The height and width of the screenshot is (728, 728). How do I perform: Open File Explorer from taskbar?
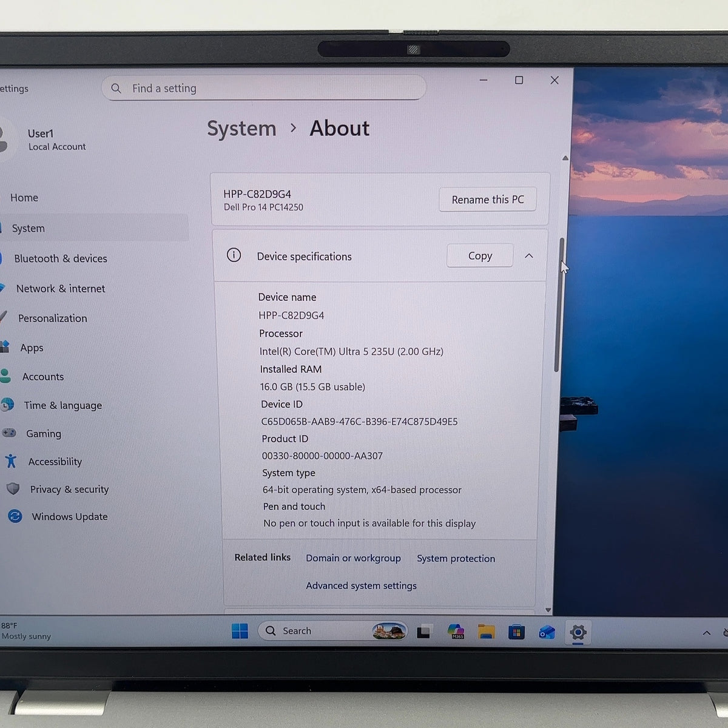pyautogui.click(x=486, y=632)
